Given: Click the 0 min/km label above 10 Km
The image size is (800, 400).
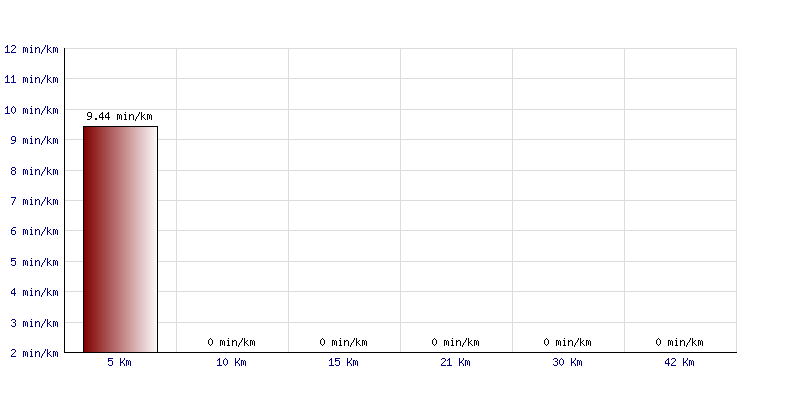Looking at the screenshot, I should [231, 342].
